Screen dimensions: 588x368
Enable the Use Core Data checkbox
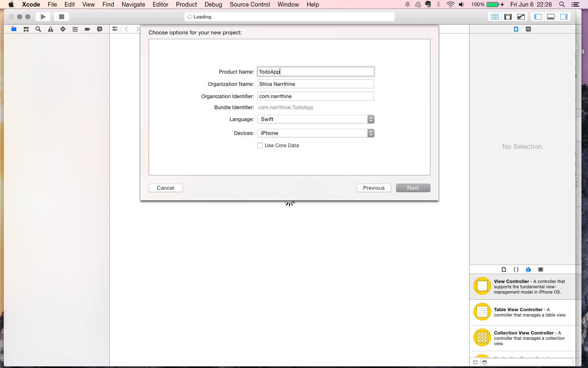click(x=260, y=146)
